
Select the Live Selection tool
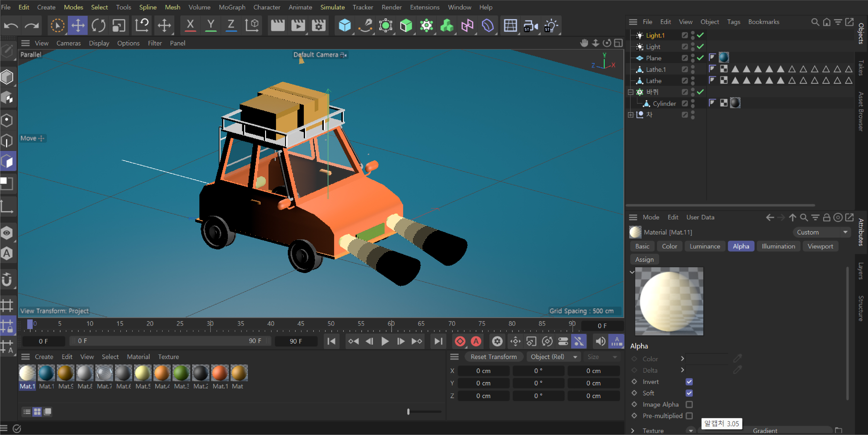(x=58, y=25)
